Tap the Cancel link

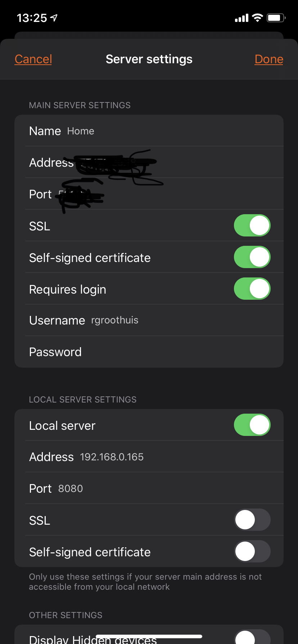tap(33, 59)
